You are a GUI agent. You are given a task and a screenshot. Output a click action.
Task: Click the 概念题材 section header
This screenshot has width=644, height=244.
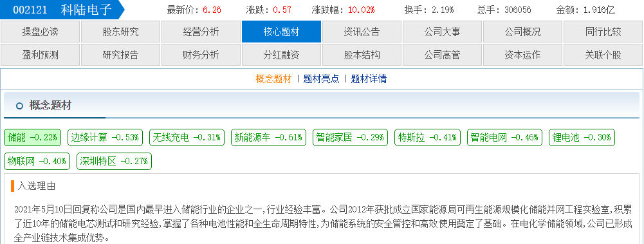[50, 106]
